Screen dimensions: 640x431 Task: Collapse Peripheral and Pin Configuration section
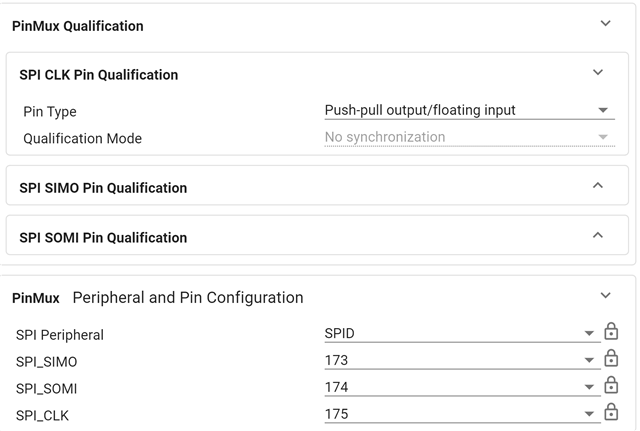(605, 296)
